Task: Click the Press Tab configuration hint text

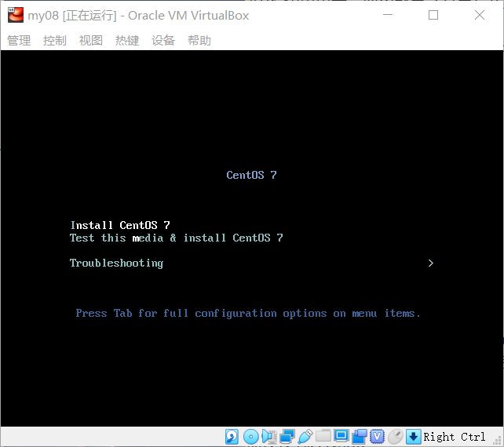Action: pos(248,313)
